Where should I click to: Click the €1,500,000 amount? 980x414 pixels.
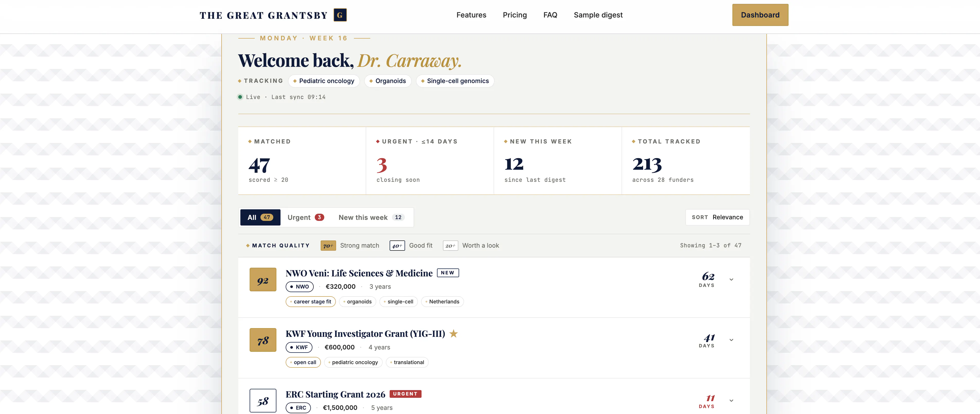click(x=340, y=408)
